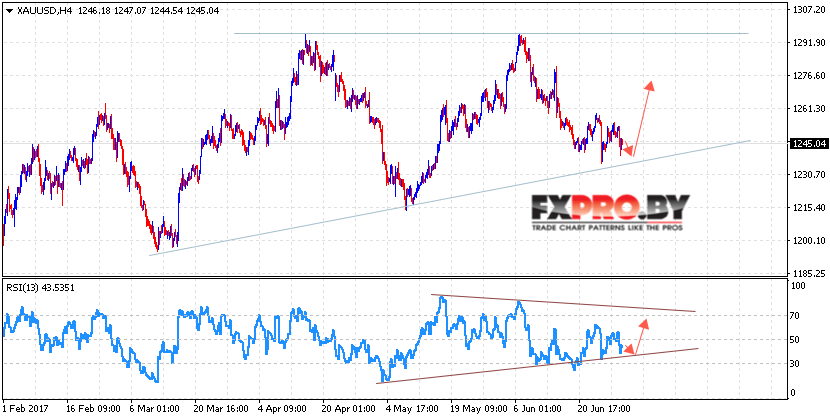Click the 1276.60 price axis label
Screen dimensions: 830x420
coord(807,76)
